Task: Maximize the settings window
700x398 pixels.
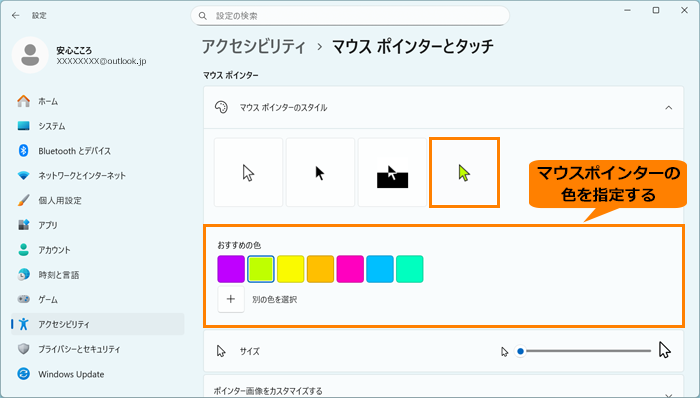Action: coord(656,10)
